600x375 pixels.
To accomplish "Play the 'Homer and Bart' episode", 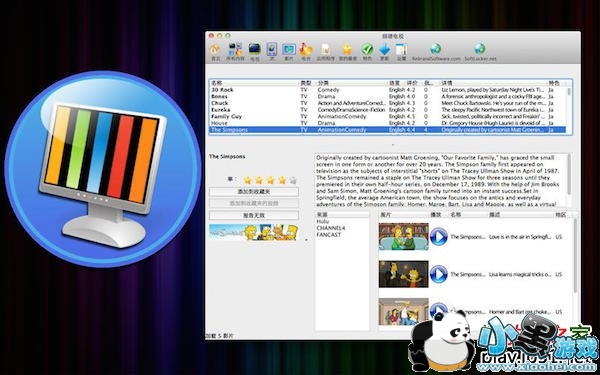I will pos(439,310).
